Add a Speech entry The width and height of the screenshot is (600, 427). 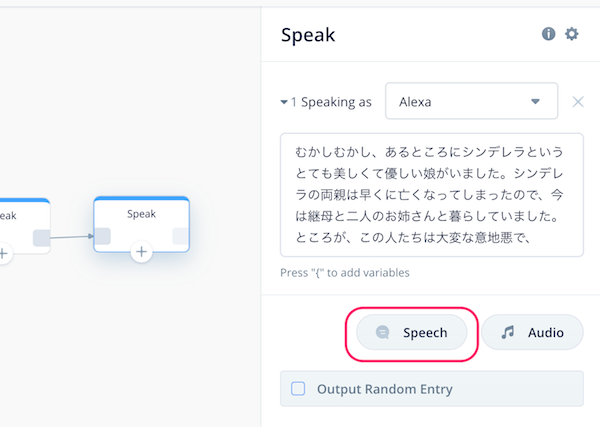tap(412, 332)
